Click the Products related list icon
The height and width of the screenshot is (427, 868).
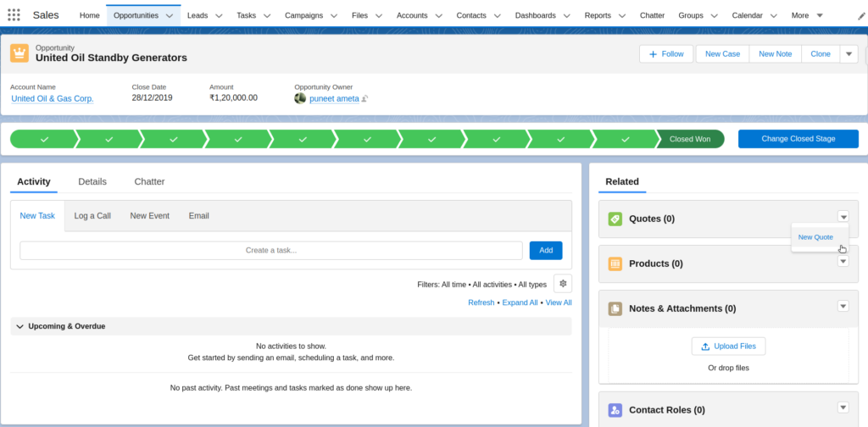615,263
